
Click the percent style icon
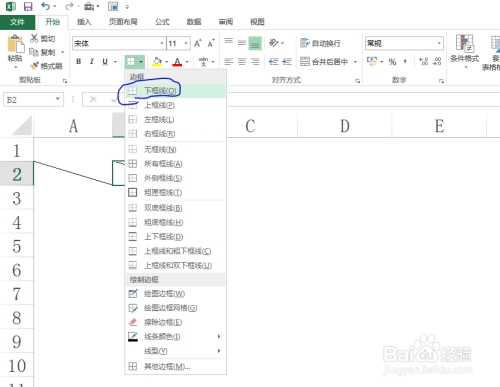(x=392, y=62)
